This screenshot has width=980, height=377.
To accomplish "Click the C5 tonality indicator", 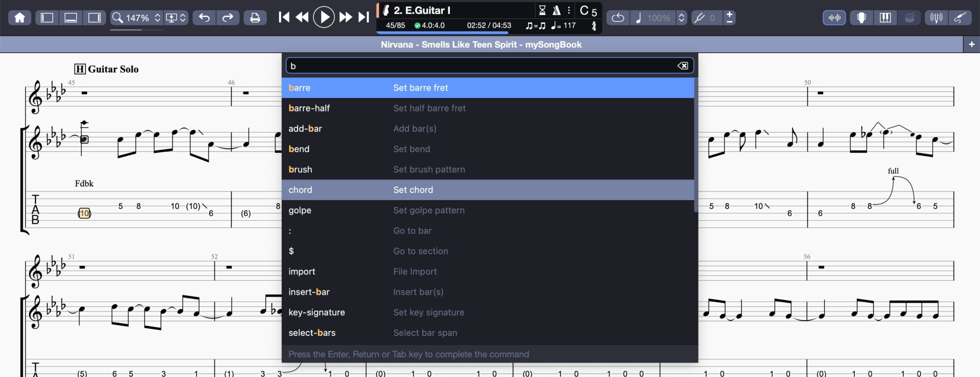I will (x=588, y=11).
